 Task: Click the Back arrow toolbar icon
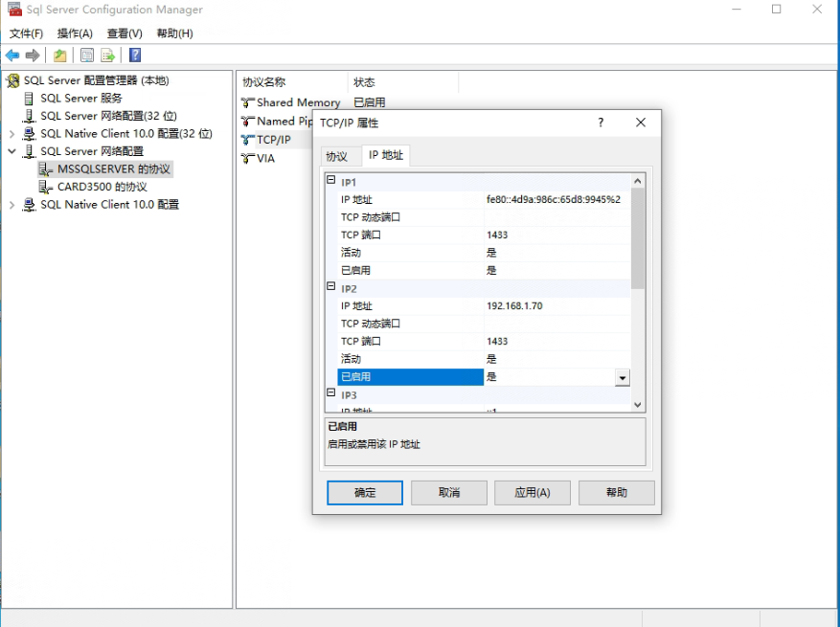(x=12, y=56)
